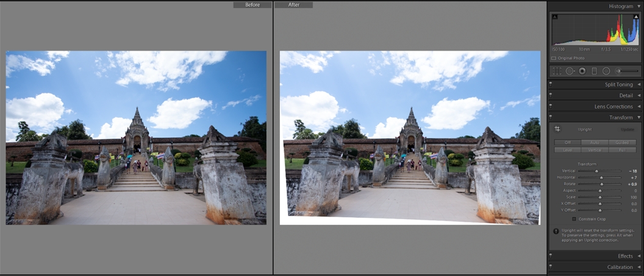Select the Radial Filter tool
Image resolution: width=644 pixels, height=276 pixels.
coord(606,71)
